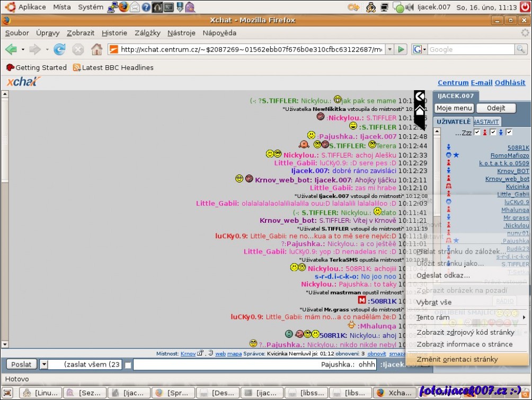Select 'Zobrazit zdrojový kód stránky' in context menu
This screenshot has width=532, height=400.
465,333
